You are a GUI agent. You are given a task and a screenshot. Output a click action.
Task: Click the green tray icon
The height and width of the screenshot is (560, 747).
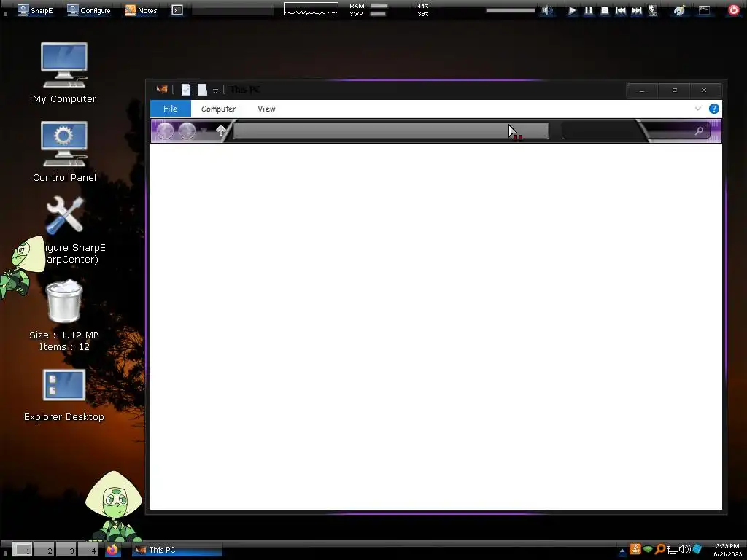[x=648, y=549]
